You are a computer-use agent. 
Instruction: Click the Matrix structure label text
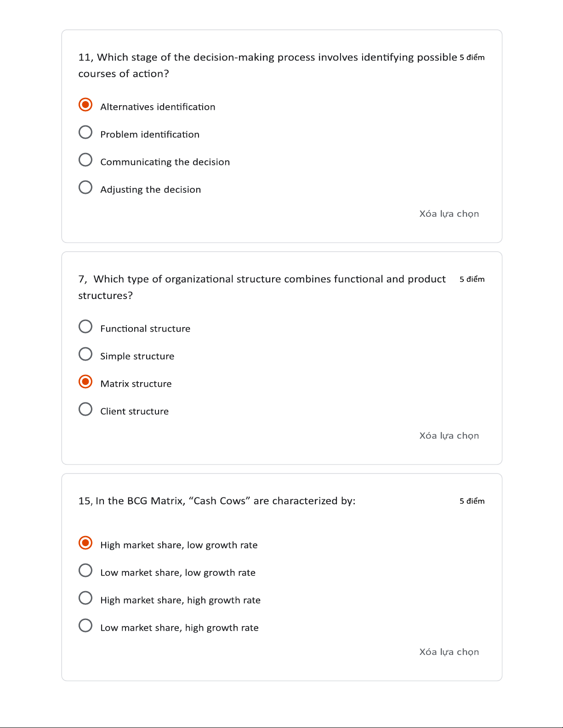click(136, 384)
